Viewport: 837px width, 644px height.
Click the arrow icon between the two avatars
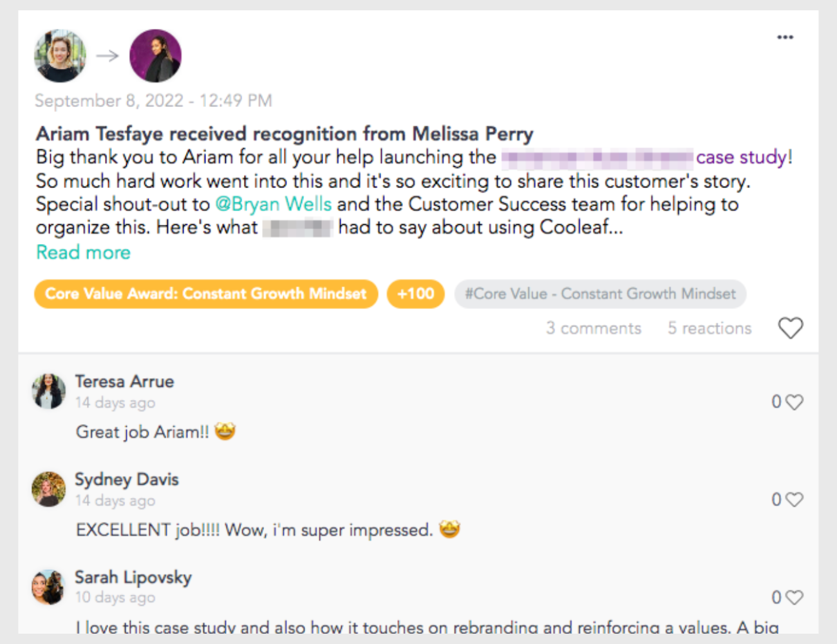pos(107,56)
